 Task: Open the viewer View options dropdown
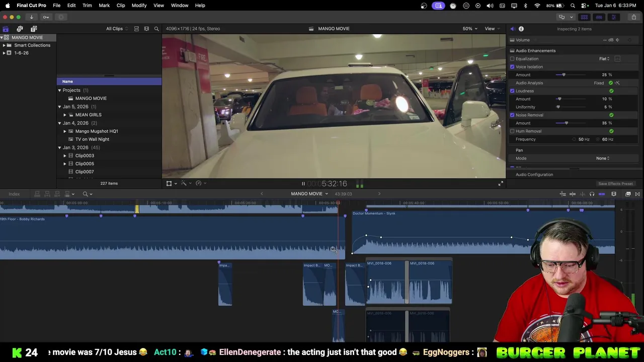(x=492, y=29)
